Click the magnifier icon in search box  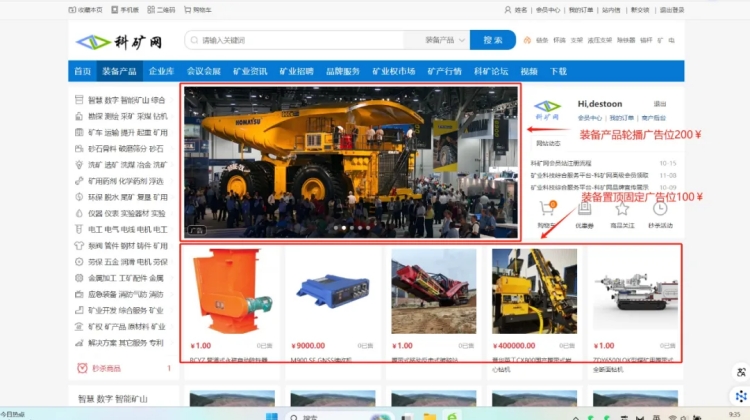tap(194, 40)
